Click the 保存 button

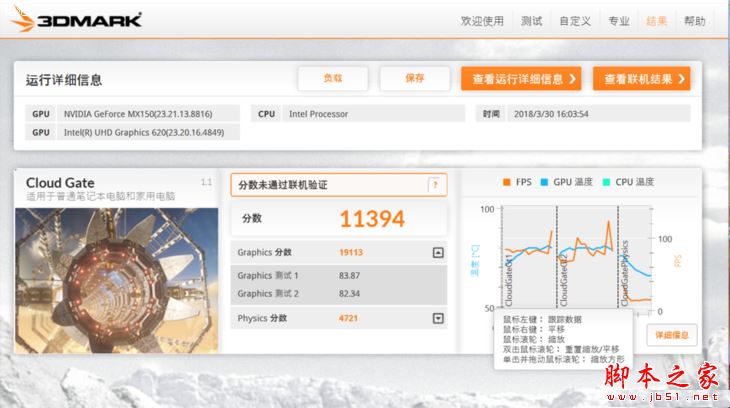click(x=415, y=78)
